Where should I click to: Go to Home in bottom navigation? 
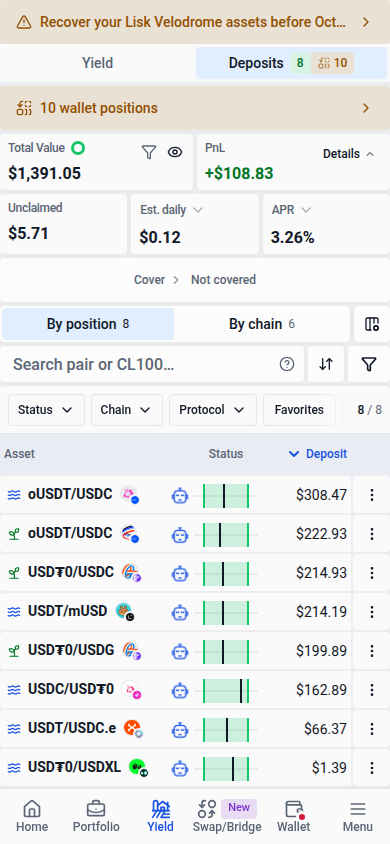(x=32, y=816)
